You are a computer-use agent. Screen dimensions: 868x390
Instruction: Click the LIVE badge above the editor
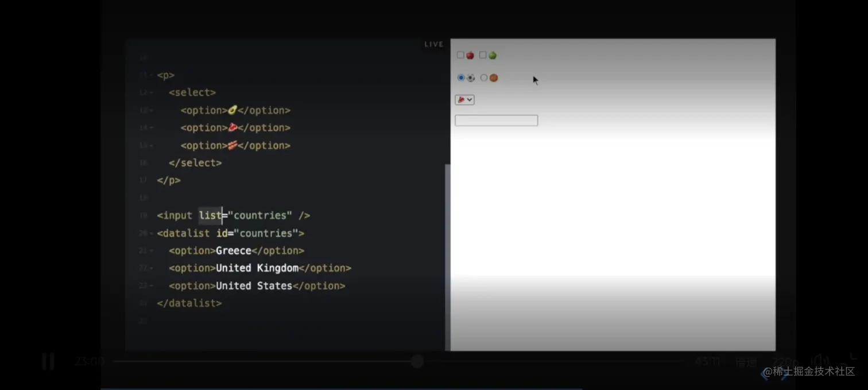pyautogui.click(x=434, y=44)
